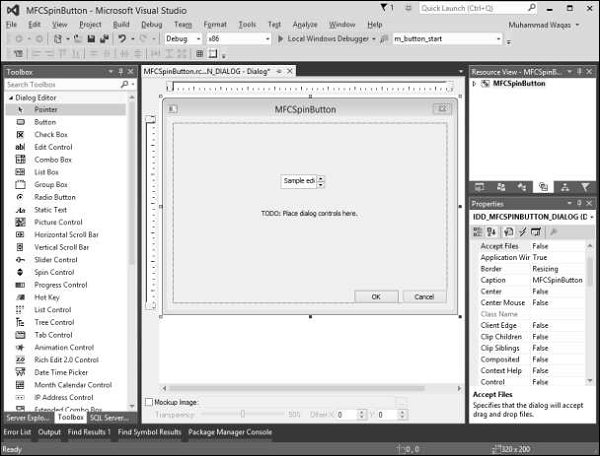Select the Caption property value MFCSpinButton
600x456 pixels.
click(x=558, y=280)
